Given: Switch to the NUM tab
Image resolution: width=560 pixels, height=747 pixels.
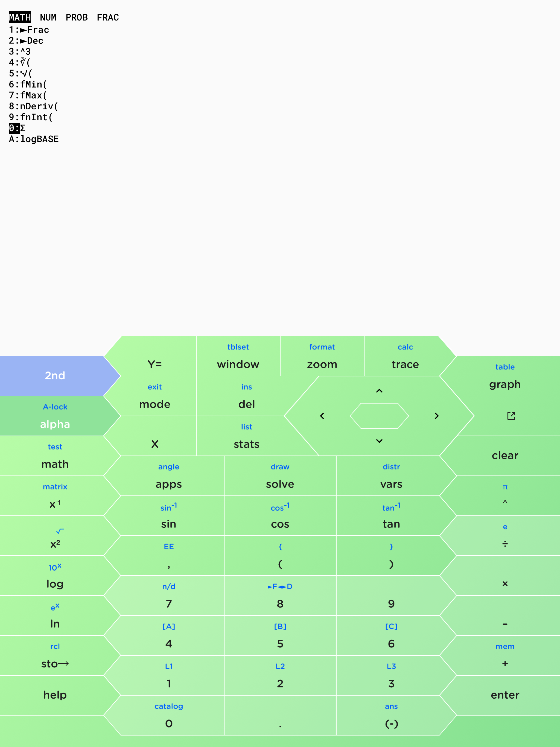Looking at the screenshot, I should tap(48, 17).
